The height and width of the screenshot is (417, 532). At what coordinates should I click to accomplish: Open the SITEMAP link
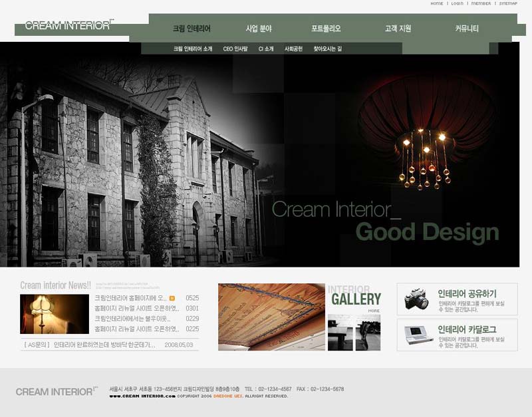[x=508, y=3]
